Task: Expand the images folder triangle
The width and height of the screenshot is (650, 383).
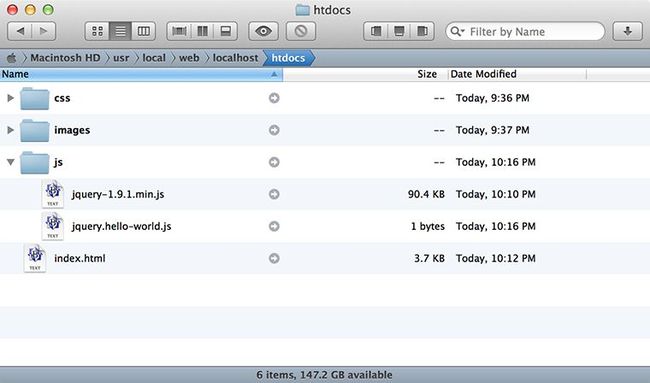Action: coord(11,130)
